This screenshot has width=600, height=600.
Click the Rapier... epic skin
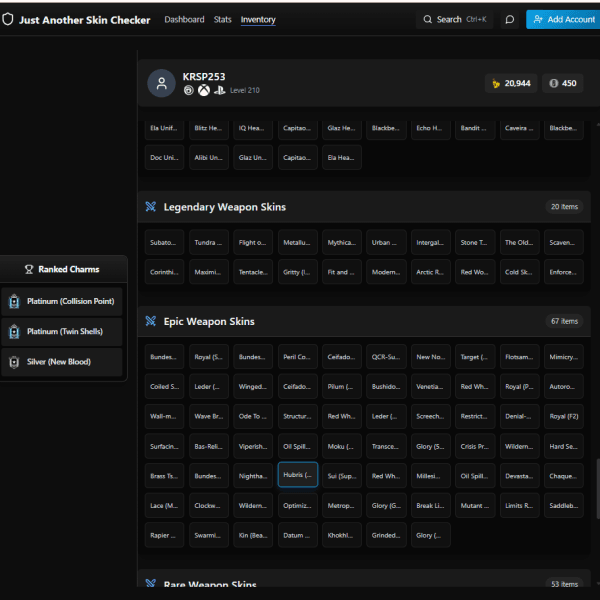pyautogui.click(x=164, y=535)
